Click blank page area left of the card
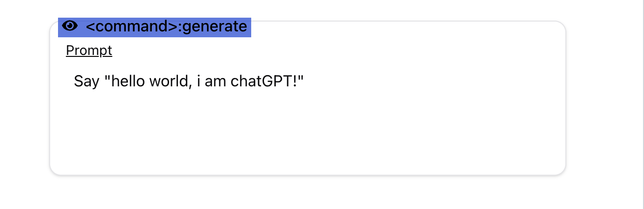 tap(25, 98)
